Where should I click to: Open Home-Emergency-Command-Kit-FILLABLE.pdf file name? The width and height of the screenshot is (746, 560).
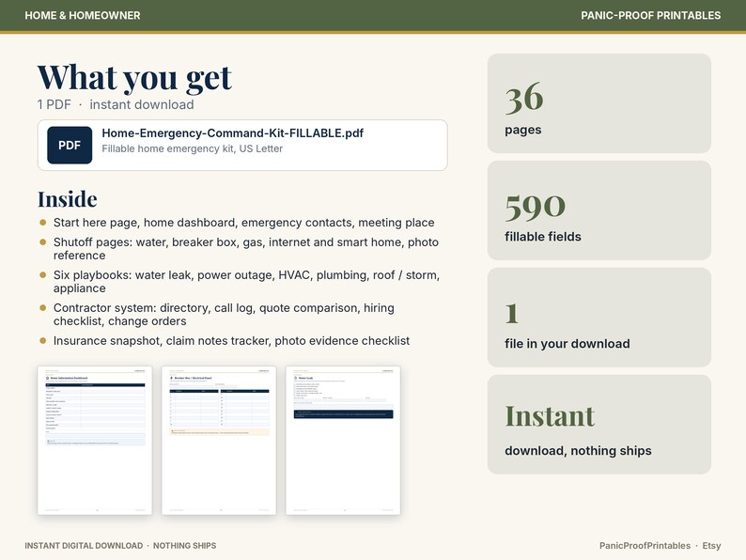[233, 133]
